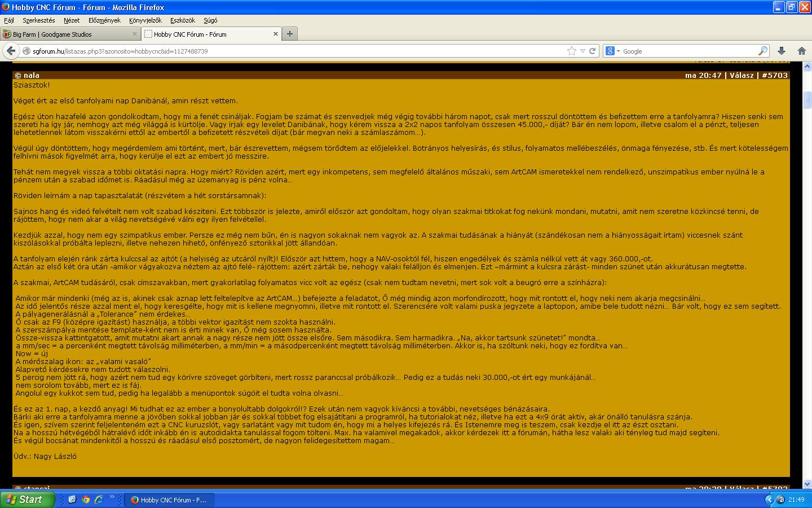Open the Szerkesztés menu
Viewport: 812px width, 508px height.
pyautogui.click(x=38, y=20)
